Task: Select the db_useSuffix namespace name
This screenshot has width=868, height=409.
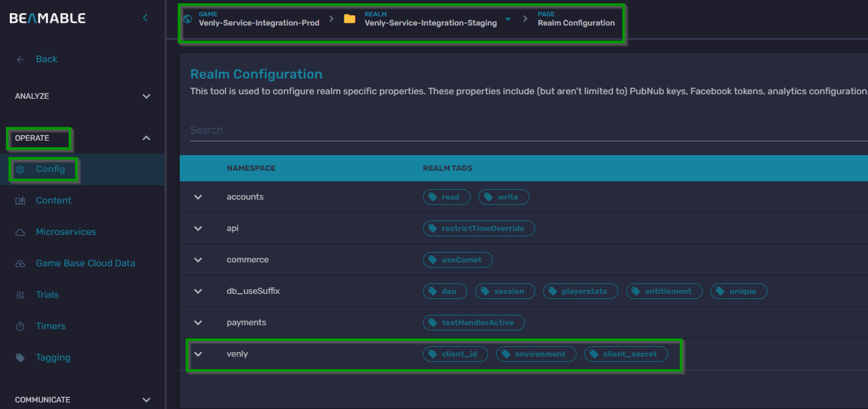Action: click(x=253, y=291)
